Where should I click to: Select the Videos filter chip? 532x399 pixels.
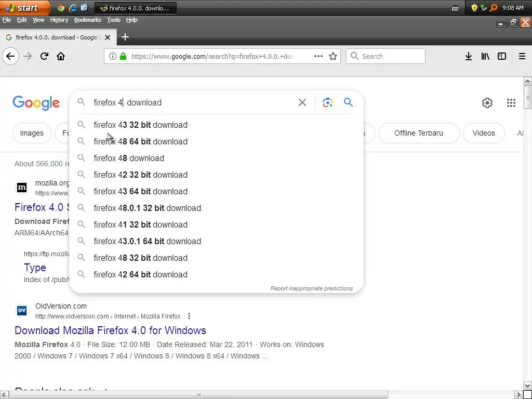(484, 133)
